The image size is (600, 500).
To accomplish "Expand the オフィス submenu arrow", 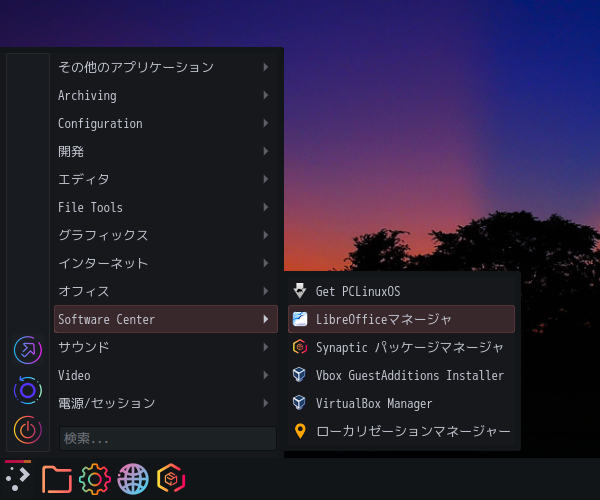I will click(266, 291).
